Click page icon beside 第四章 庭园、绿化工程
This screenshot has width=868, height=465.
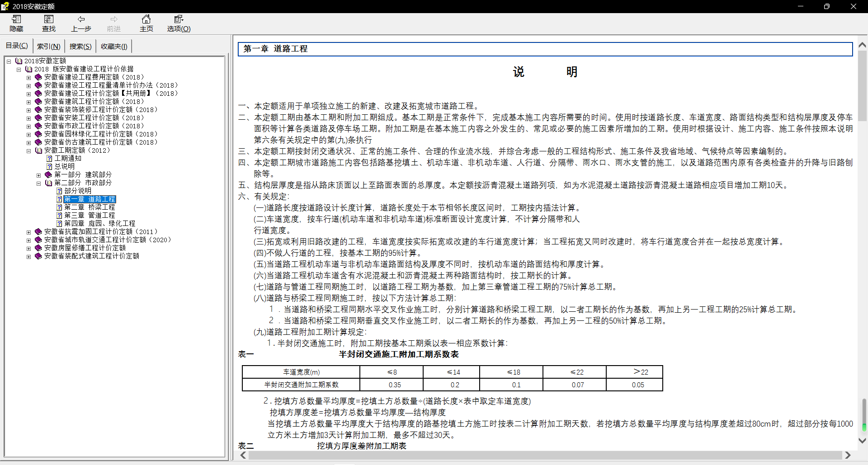[59, 223]
